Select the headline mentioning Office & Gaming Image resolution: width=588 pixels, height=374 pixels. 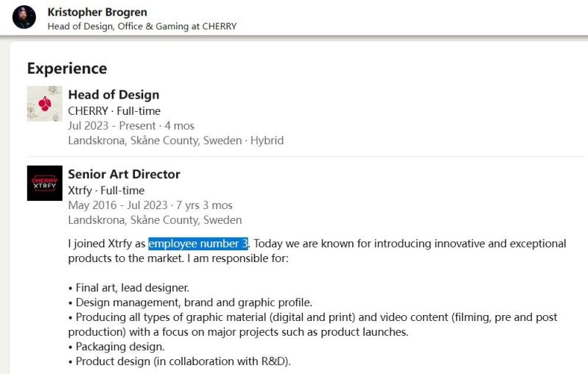[x=142, y=26]
